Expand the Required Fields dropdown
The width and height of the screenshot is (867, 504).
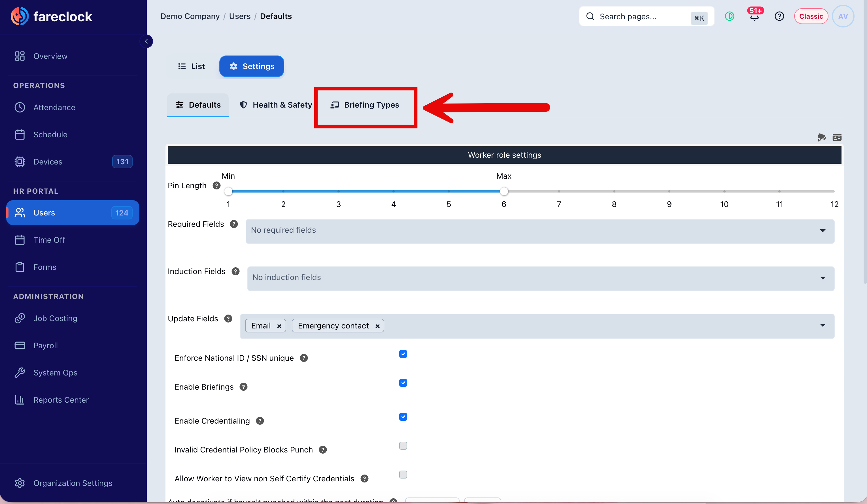[540, 231]
